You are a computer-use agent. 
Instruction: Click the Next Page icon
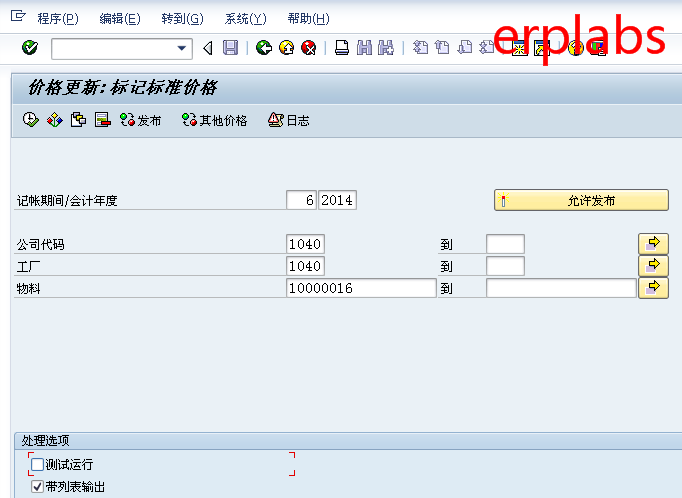tap(465, 47)
